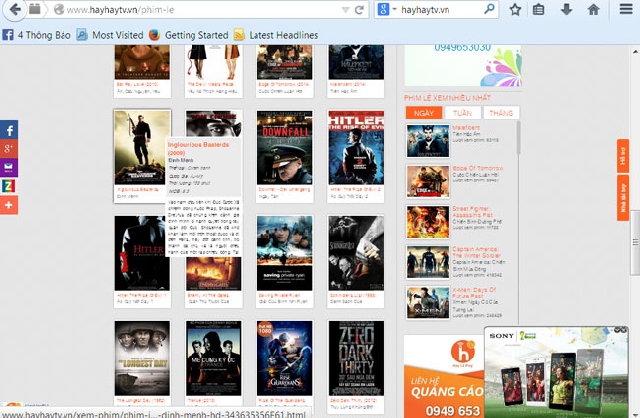The width and height of the screenshot is (640, 418).
Task: Click the search box containing hayhaytv.vn
Action: (x=439, y=9)
